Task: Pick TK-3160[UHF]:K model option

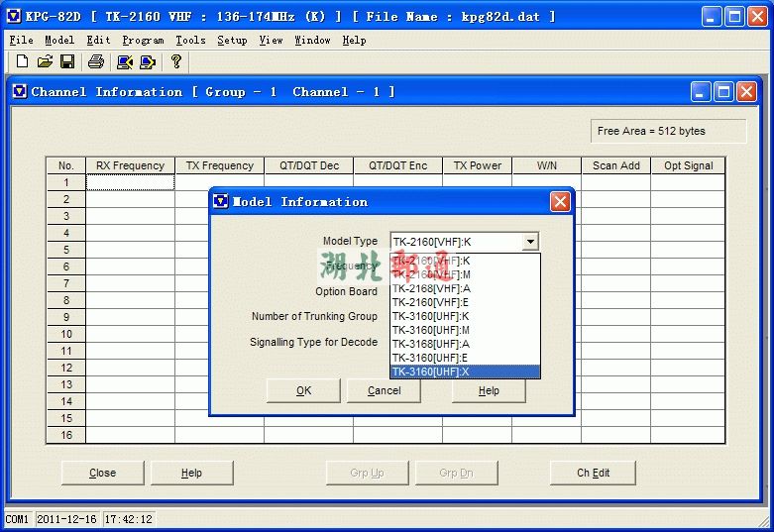Action: tap(465, 316)
